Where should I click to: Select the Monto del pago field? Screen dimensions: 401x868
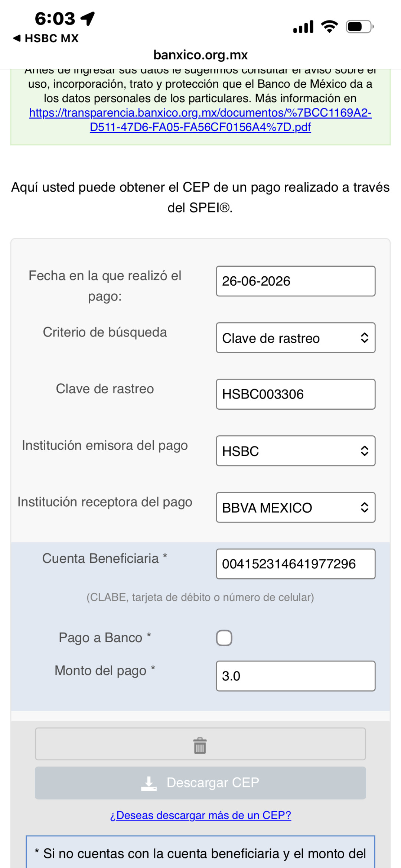coord(296,676)
